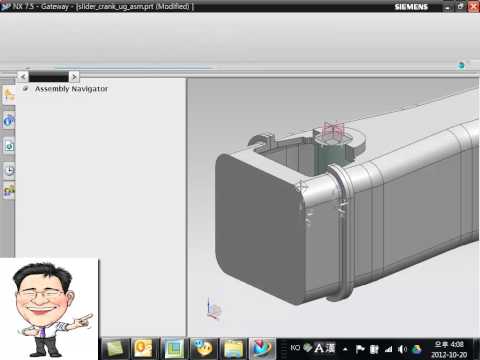
Task: Open the clock showing 4:08
Action: click(449, 349)
